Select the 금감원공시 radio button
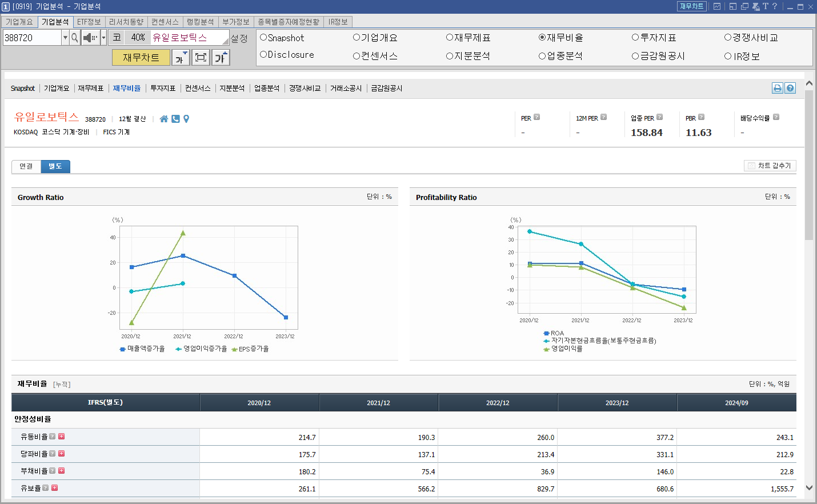Viewport: 817px width, 504px height. coord(635,55)
